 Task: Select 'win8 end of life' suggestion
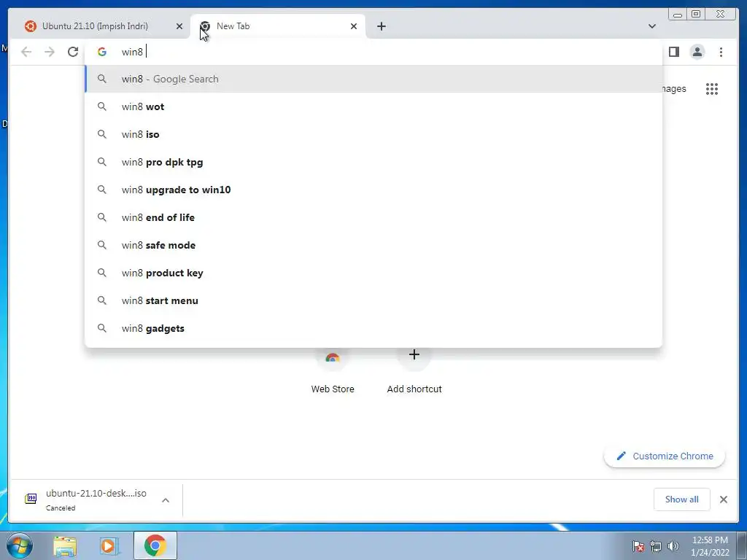[x=373, y=217]
